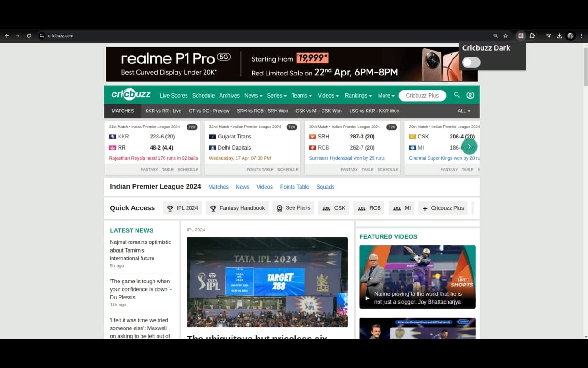588x368 pixels.
Task: Expand the Rankings dropdown menu
Action: (358, 96)
